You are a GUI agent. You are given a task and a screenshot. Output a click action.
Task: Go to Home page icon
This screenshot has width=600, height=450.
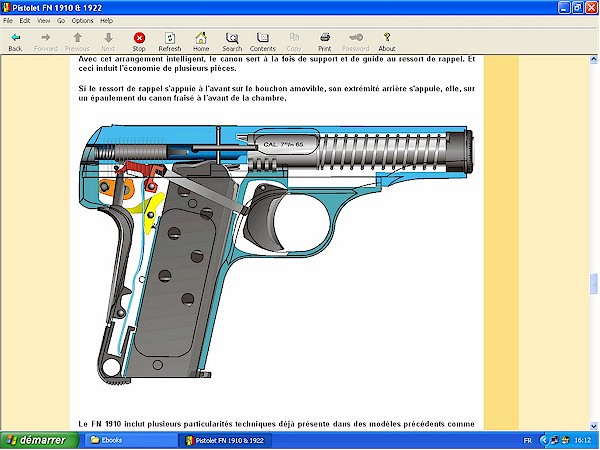[x=201, y=41]
